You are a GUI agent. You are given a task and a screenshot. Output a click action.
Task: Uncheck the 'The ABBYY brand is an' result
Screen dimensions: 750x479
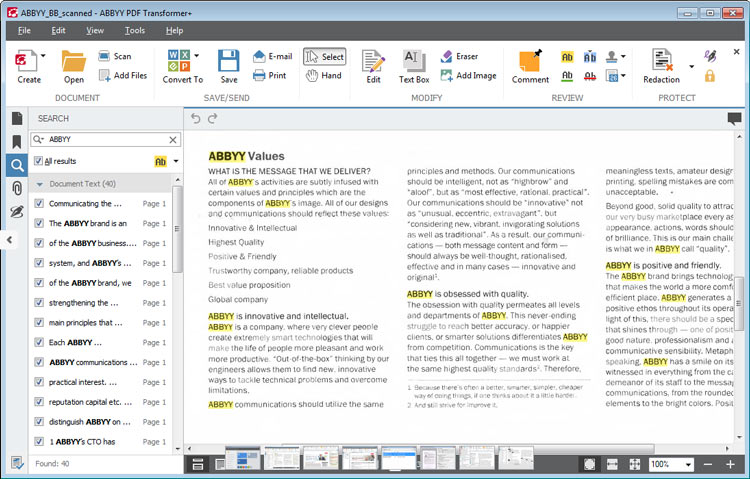pyautogui.click(x=39, y=223)
